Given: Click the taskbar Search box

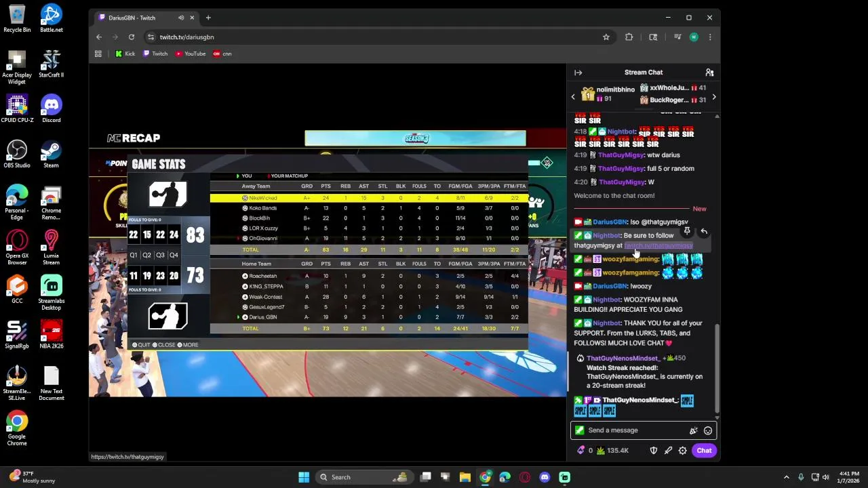Looking at the screenshot, I should [x=365, y=477].
